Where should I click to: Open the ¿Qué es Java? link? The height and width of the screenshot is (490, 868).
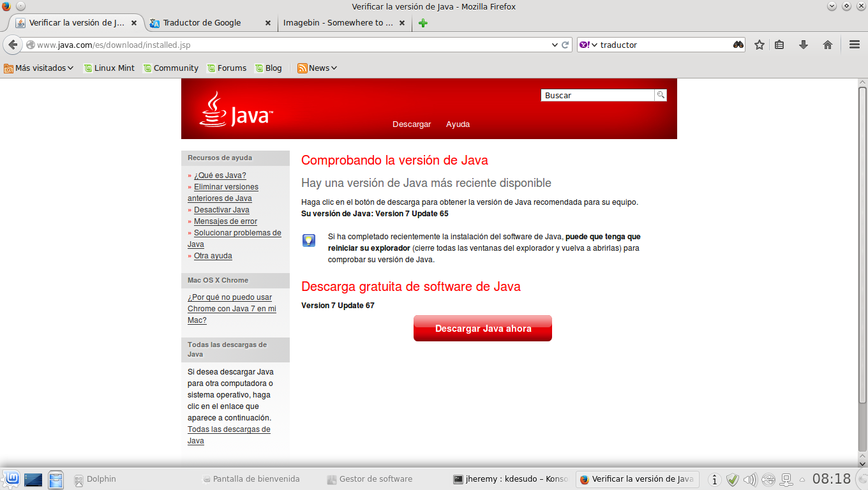coord(220,175)
